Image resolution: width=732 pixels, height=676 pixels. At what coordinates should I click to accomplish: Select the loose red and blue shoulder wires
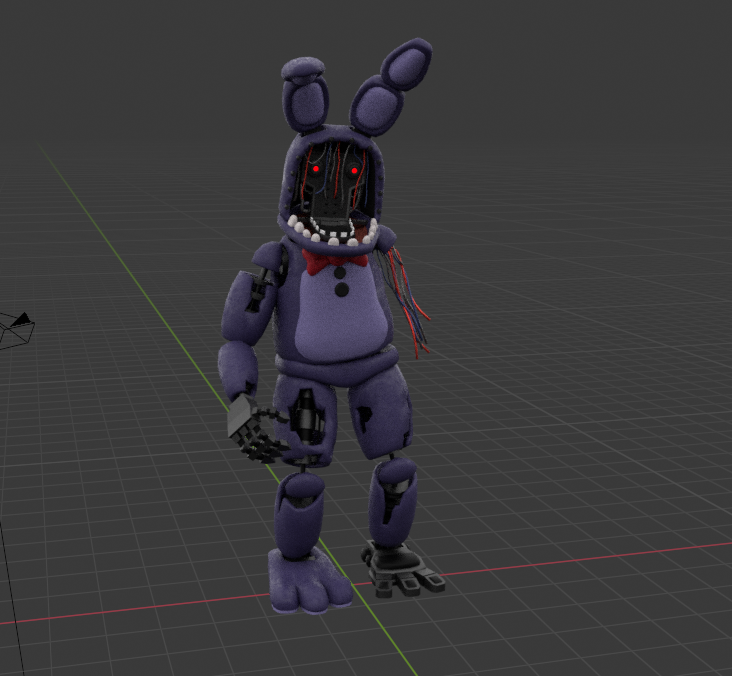point(402,301)
